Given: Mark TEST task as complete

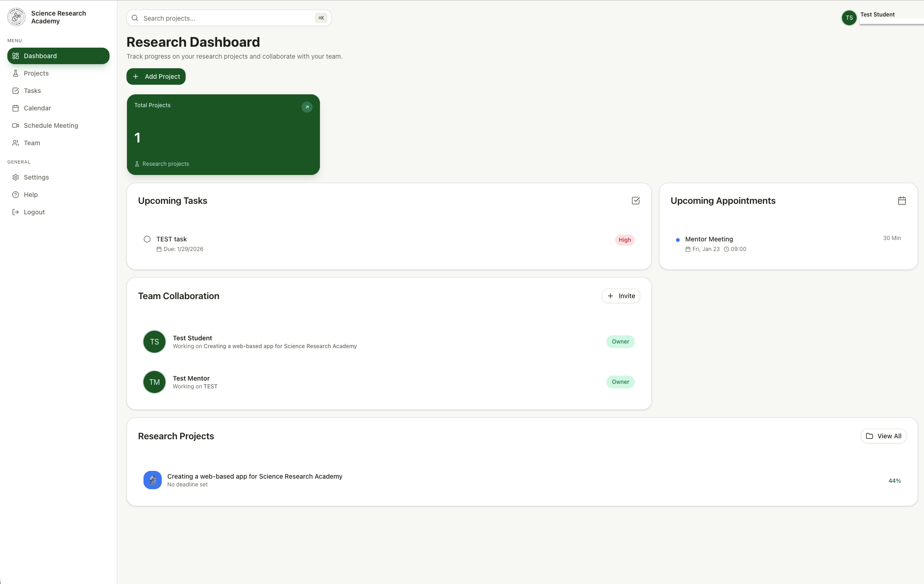Looking at the screenshot, I should pos(147,239).
